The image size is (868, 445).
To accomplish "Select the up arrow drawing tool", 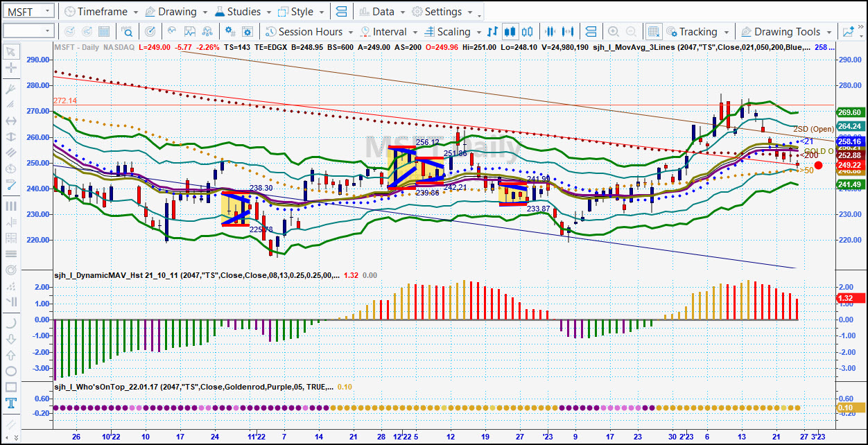I will tap(11, 355).
